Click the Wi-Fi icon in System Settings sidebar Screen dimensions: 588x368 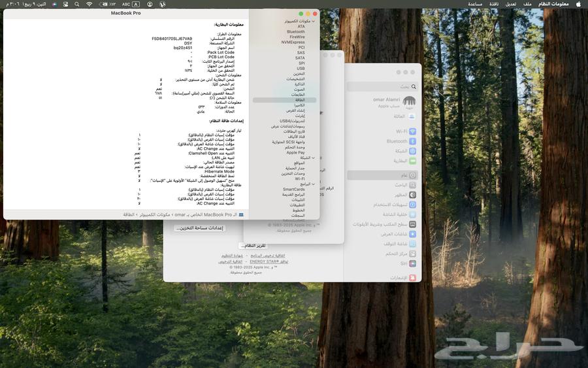pyautogui.click(x=412, y=131)
